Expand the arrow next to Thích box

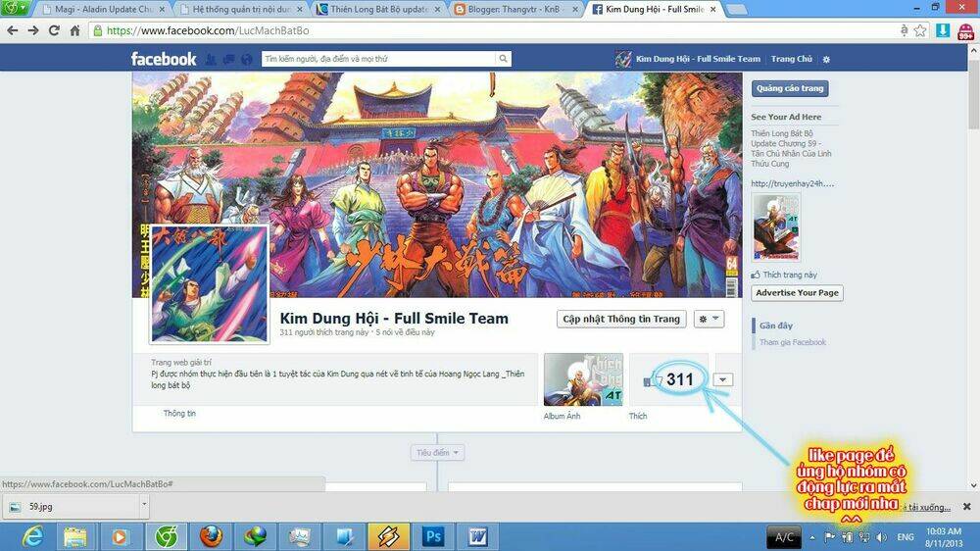[722, 379]
